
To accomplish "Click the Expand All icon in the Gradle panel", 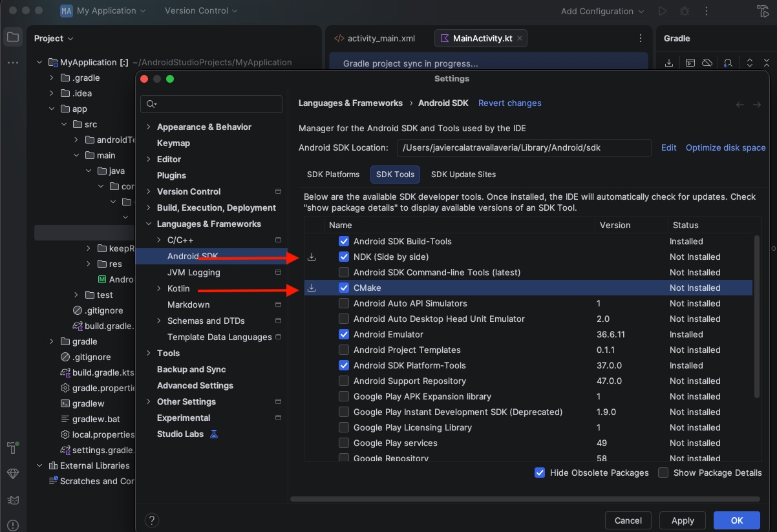I will pyautogui.click(x=750, y=63).
